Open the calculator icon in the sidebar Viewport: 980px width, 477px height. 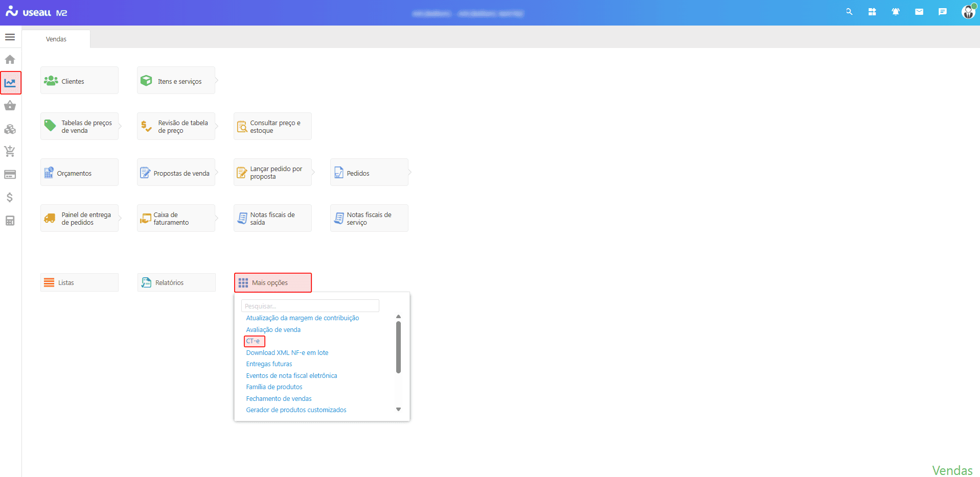(10, 221)
